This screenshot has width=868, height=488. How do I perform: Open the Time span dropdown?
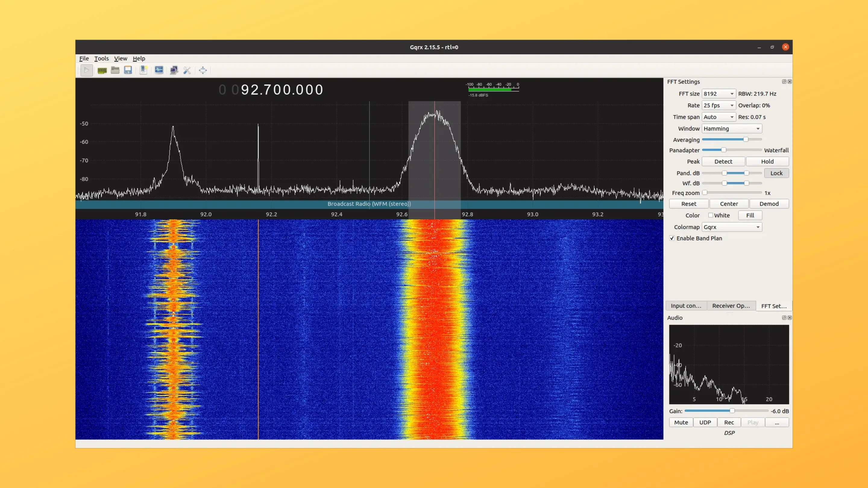pyautogui.click(x=719, y=117)
